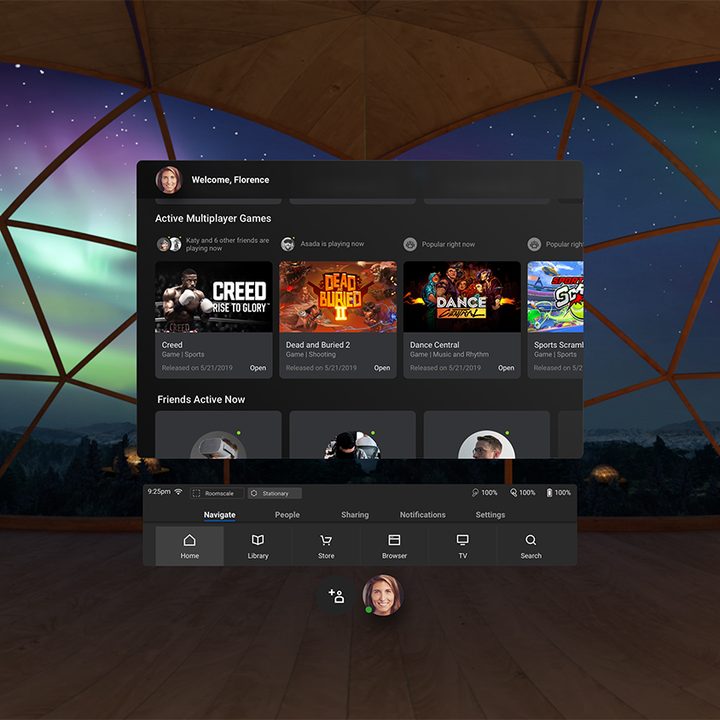The image size is (720, 720).
Task: Click the 9:25pm clock display
Action: (159, 492)
